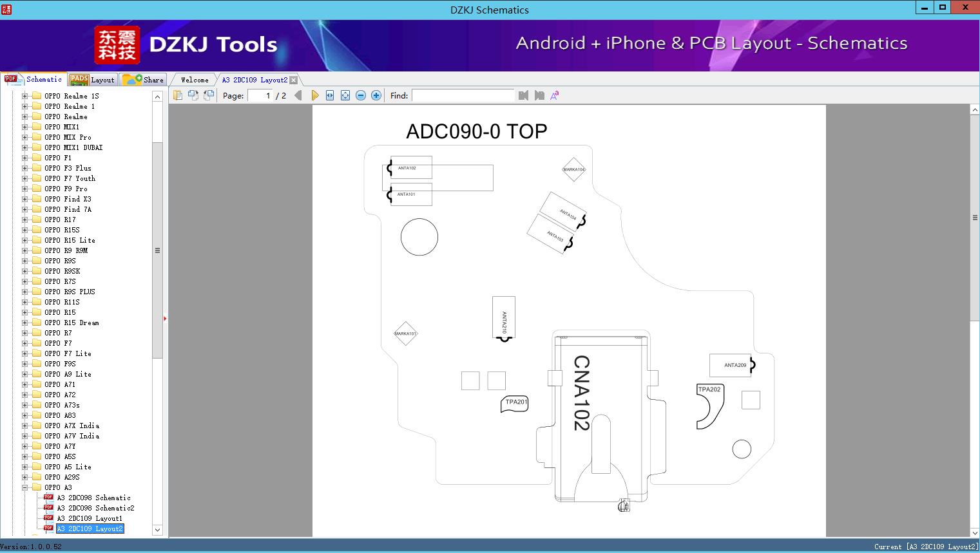
Task: Click the match case Aa icon
Action: pyautogui.click(x=554, y=95)
